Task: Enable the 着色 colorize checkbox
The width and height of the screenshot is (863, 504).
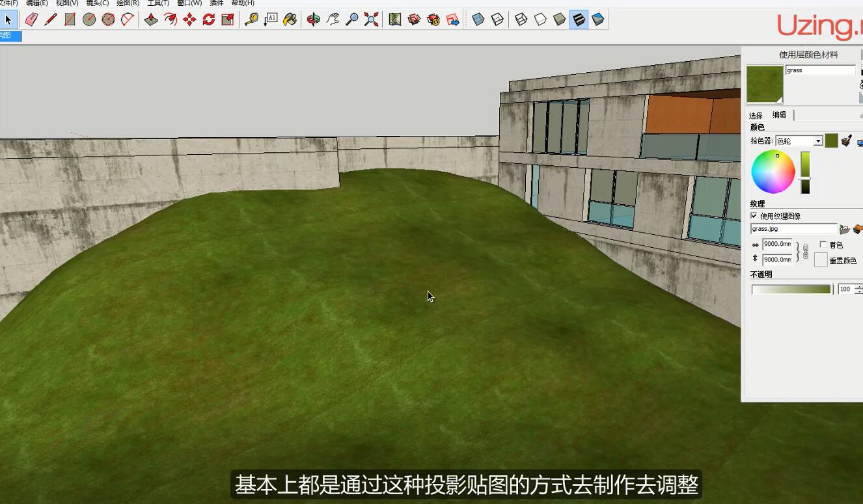Action: tap(823, 245)
